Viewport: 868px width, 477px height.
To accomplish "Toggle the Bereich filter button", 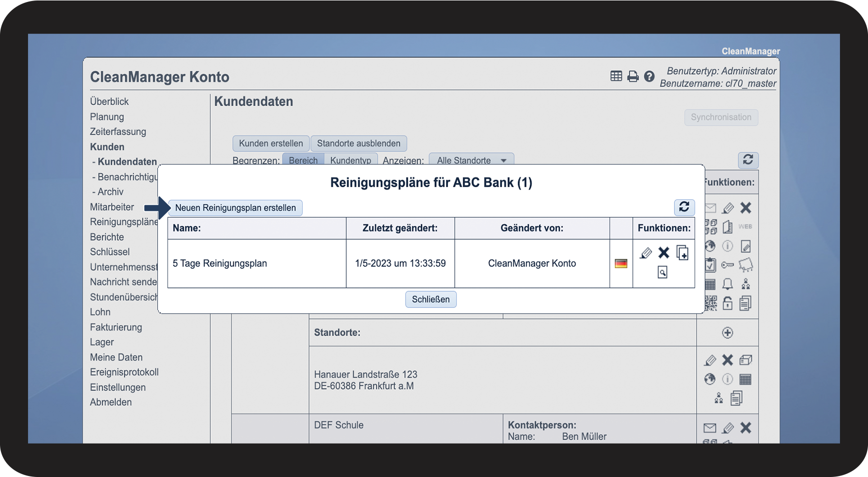I will (x=303, y=160).
